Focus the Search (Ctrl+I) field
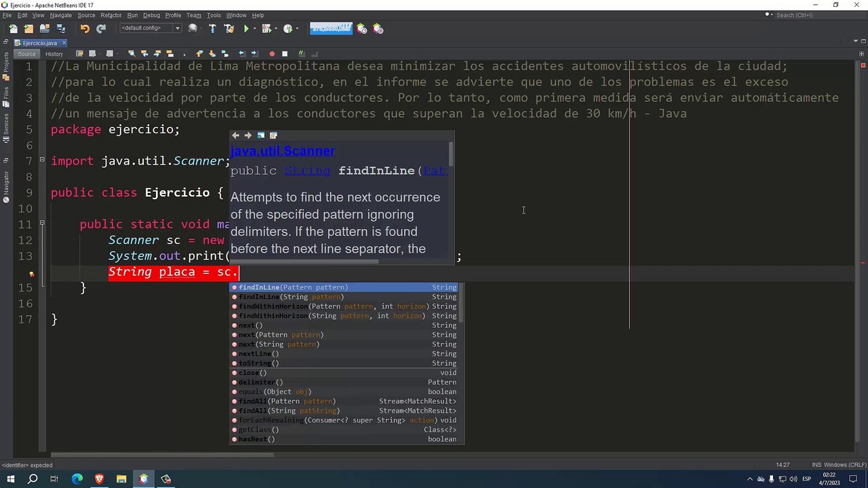 pos(802,15)
